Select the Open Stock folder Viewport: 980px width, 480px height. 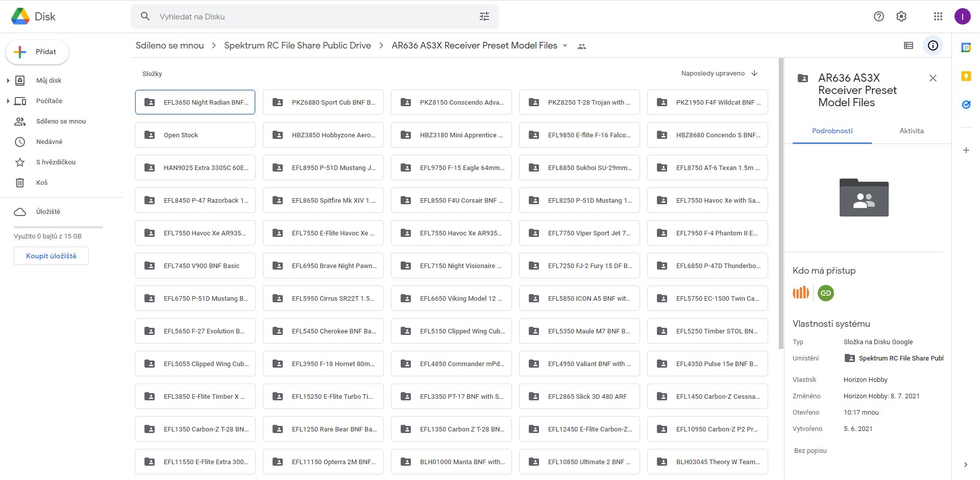pyautogui.click(x=195, y=135)
